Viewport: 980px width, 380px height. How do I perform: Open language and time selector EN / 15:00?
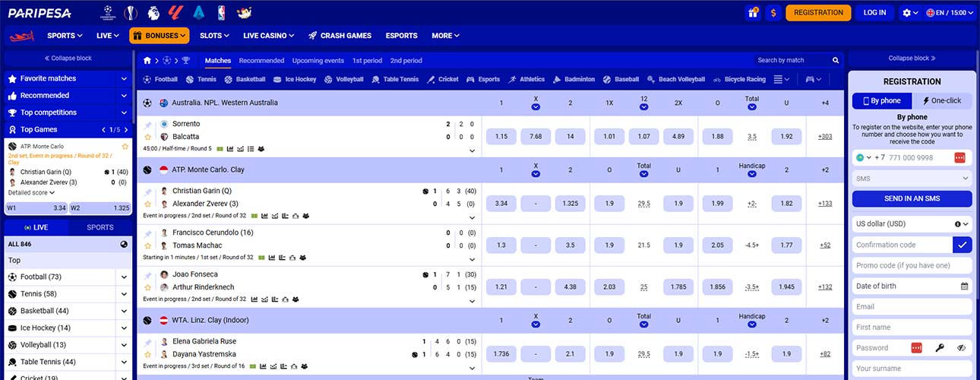tap(950, 12)
